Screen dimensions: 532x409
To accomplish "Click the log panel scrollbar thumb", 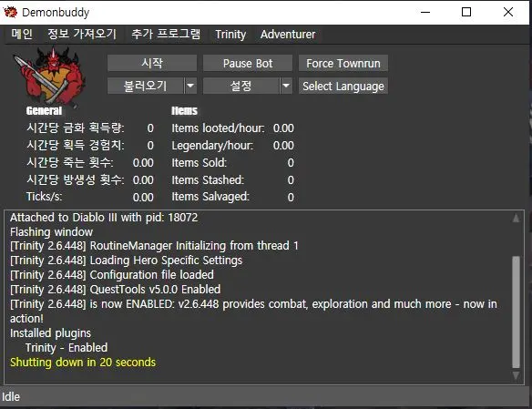I will pyautogui.click(x=516, y=312).
